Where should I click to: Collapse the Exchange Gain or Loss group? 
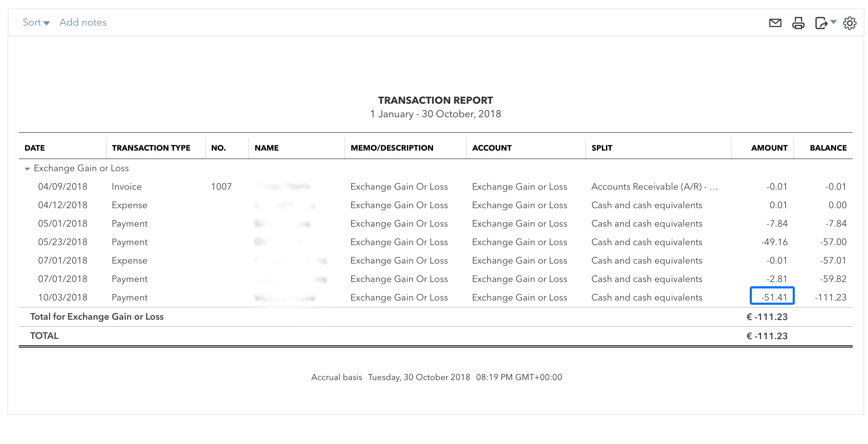click(x=27, y=169)
